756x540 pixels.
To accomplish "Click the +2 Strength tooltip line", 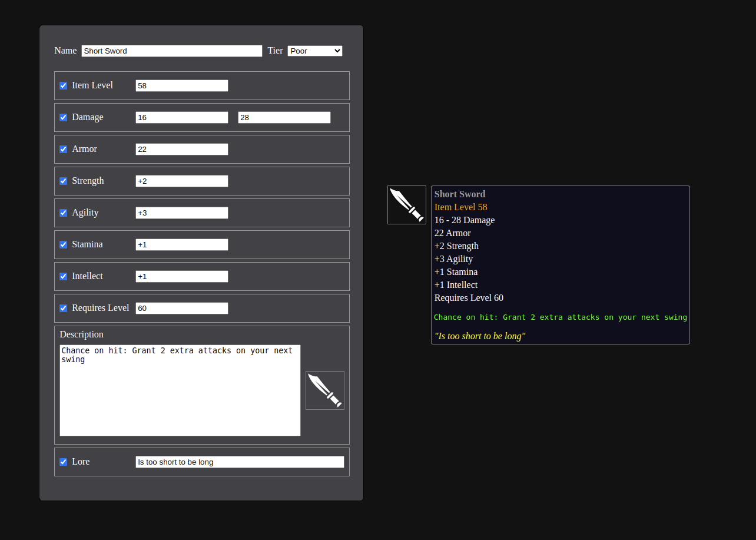I will (x=456, y=246).
